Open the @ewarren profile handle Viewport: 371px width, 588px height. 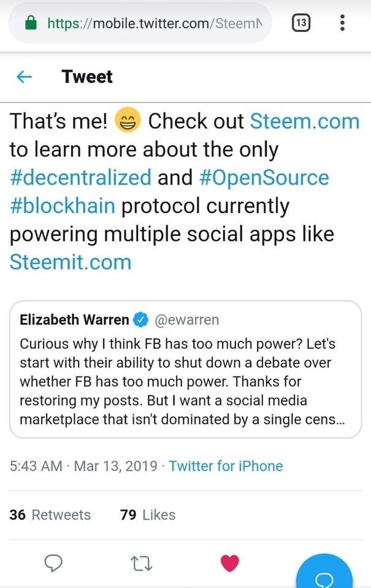(186, 320)
